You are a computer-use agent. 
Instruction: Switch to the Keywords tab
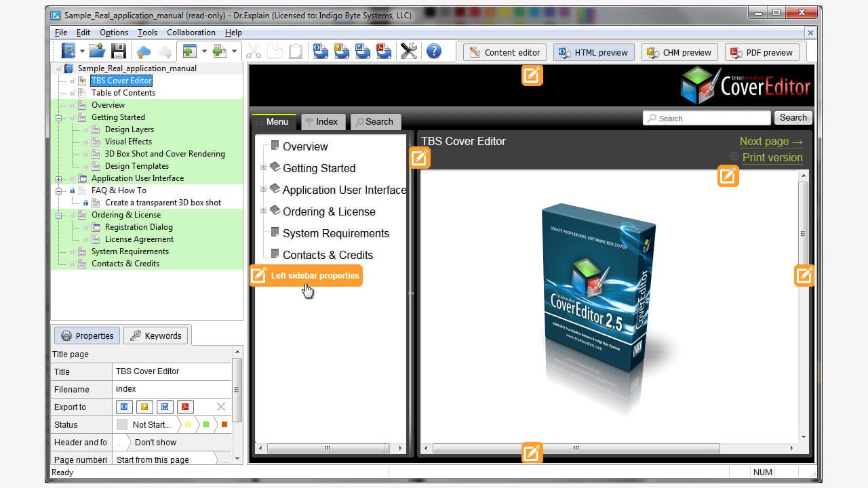click(156, 335)
